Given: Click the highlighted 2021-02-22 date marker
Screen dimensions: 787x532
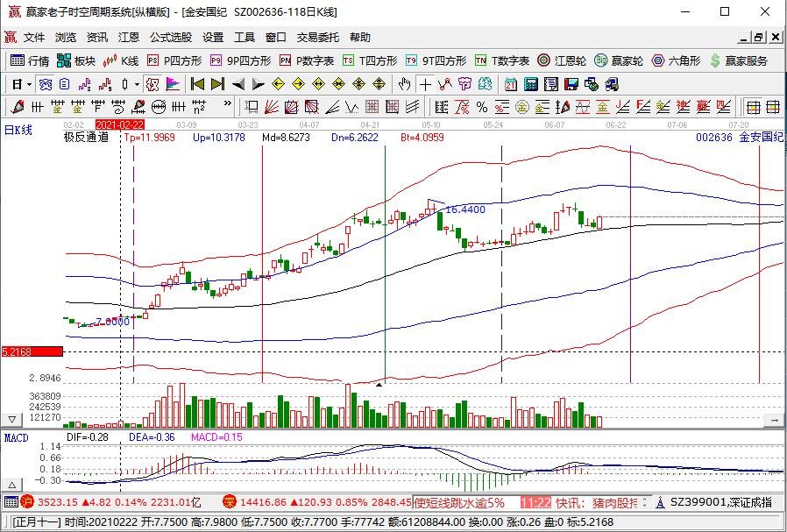Looking at the screenshot, I should 120,124.
